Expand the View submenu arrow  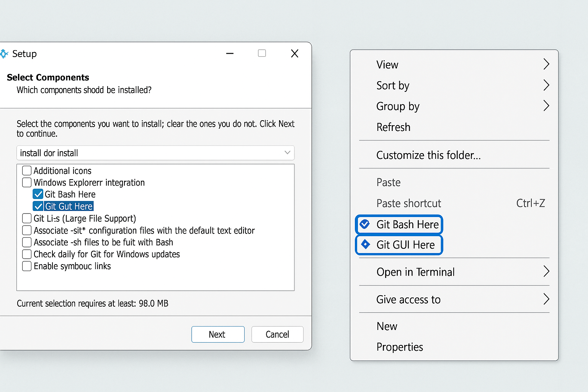[546, 64]
